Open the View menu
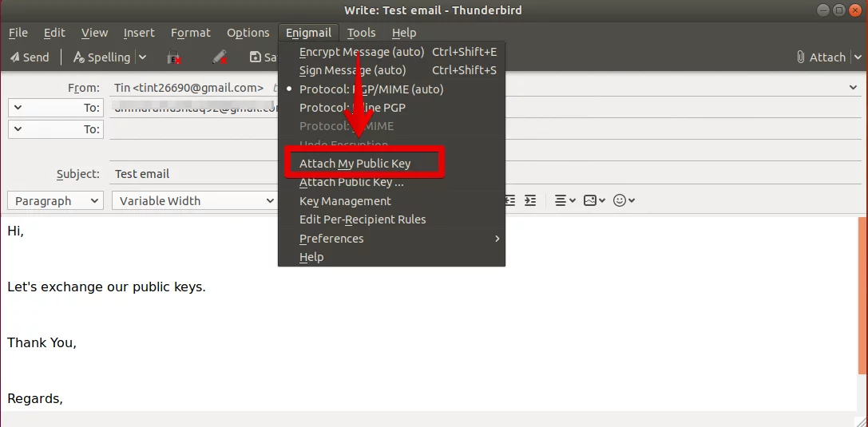Image resolution: width=868 pixels, height=427 pixels. click(x=95, y=33)
